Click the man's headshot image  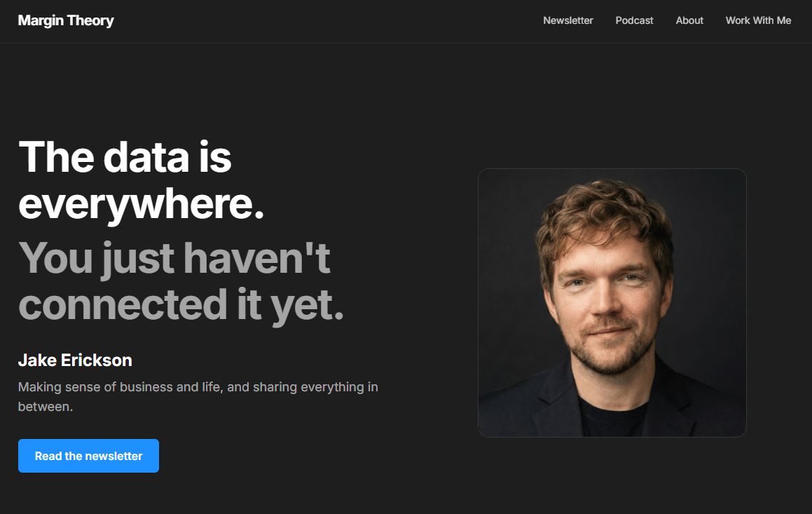tap(612, 303)
